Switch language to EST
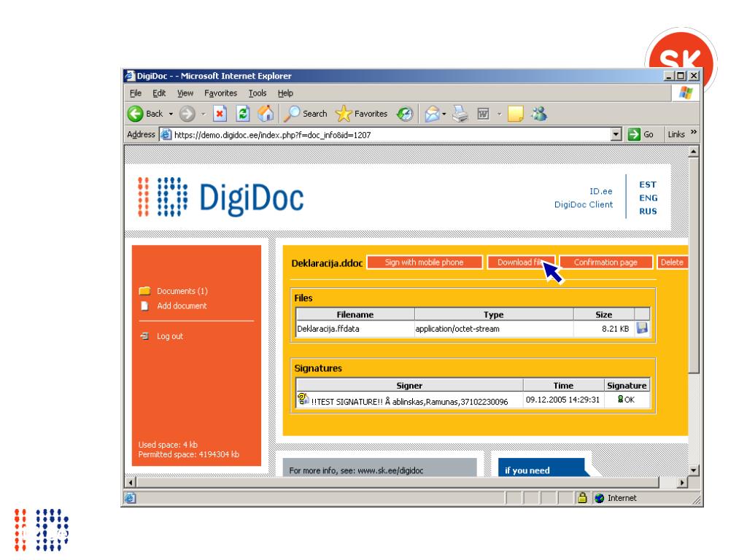Screen dimensions: 747x560 pyautogui.click(x=648, y=184)
